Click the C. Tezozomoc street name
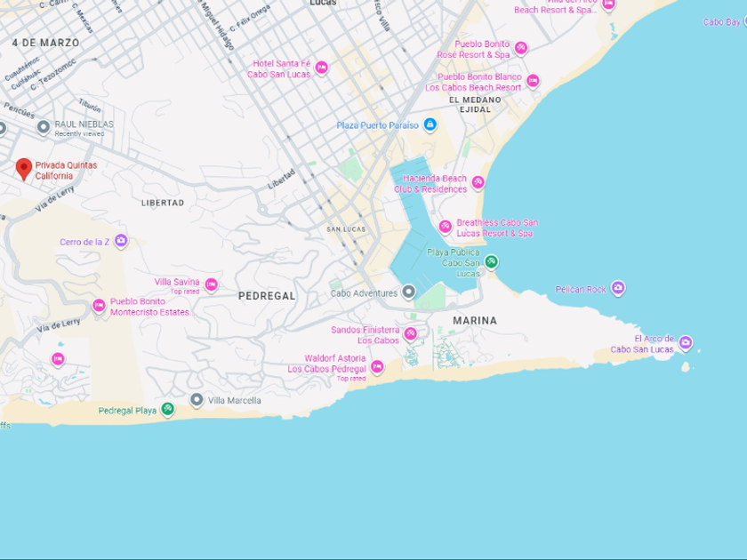747x560 pixels. point(52,75)
